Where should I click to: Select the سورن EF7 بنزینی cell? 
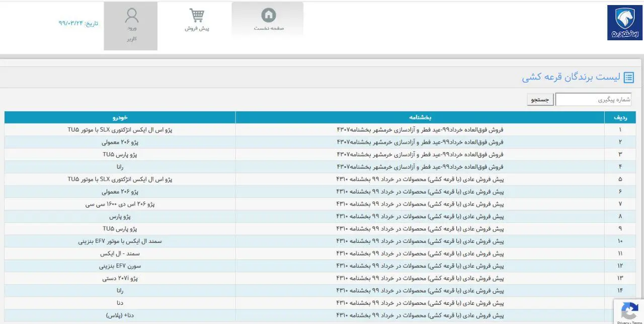[120, 266]
